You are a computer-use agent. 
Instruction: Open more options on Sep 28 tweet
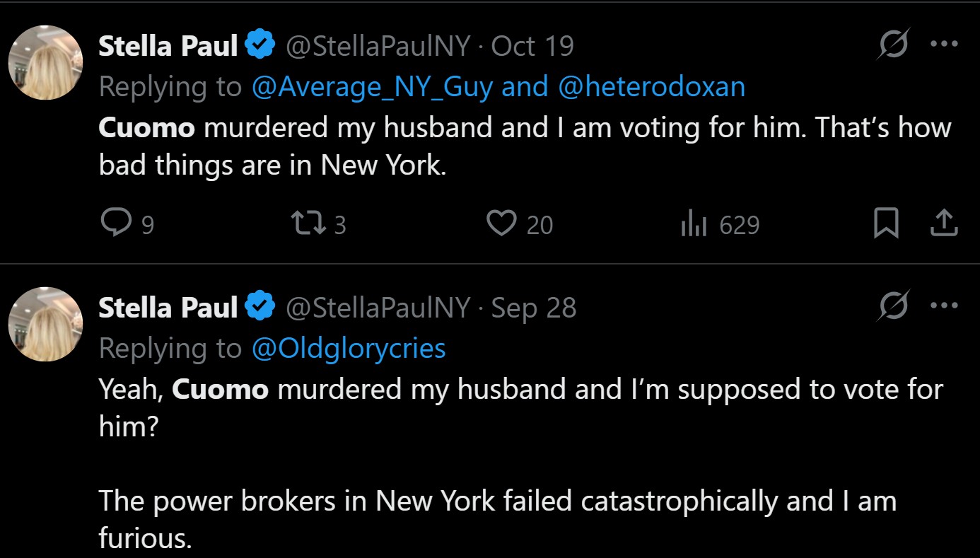[944, 307]
